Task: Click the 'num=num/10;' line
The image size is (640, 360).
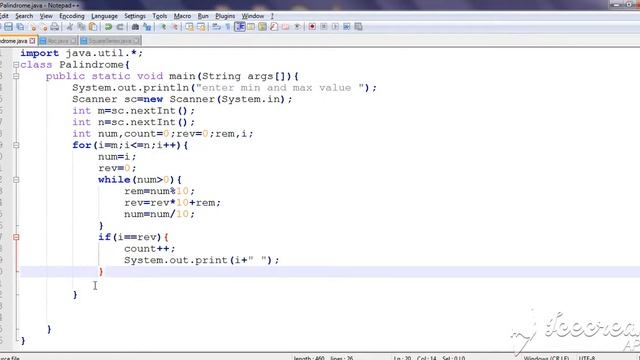Action: [x=160, y=214]
